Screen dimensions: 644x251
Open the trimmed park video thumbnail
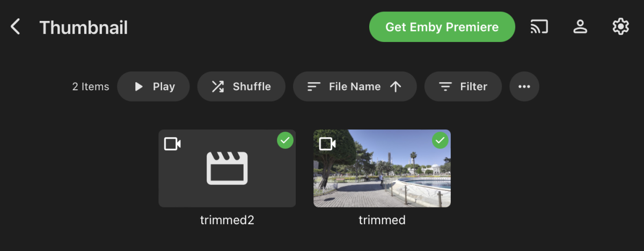click(382, 168)
